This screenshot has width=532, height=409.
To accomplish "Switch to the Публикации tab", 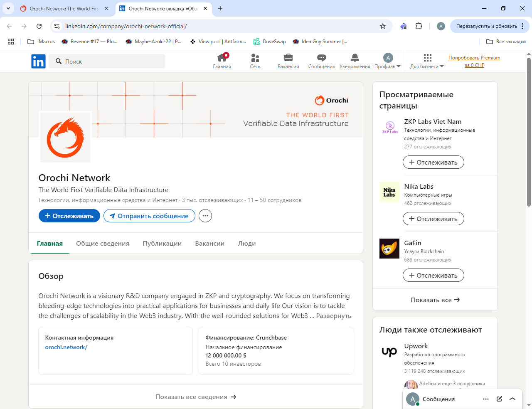I will pos(162,244).
